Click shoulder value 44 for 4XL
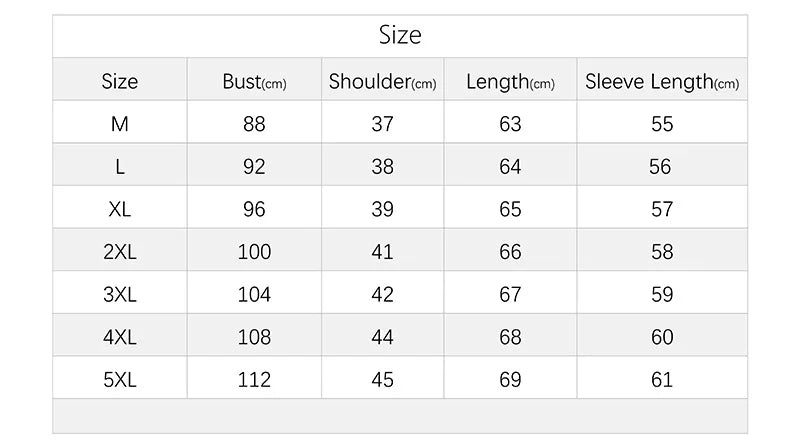 (382, 337)
